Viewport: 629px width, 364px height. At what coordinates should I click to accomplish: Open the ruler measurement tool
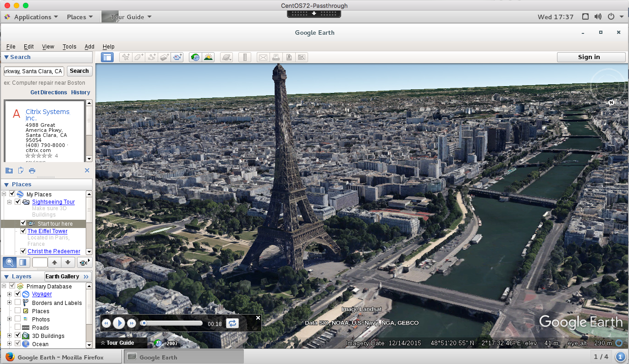tap(245, 57)
